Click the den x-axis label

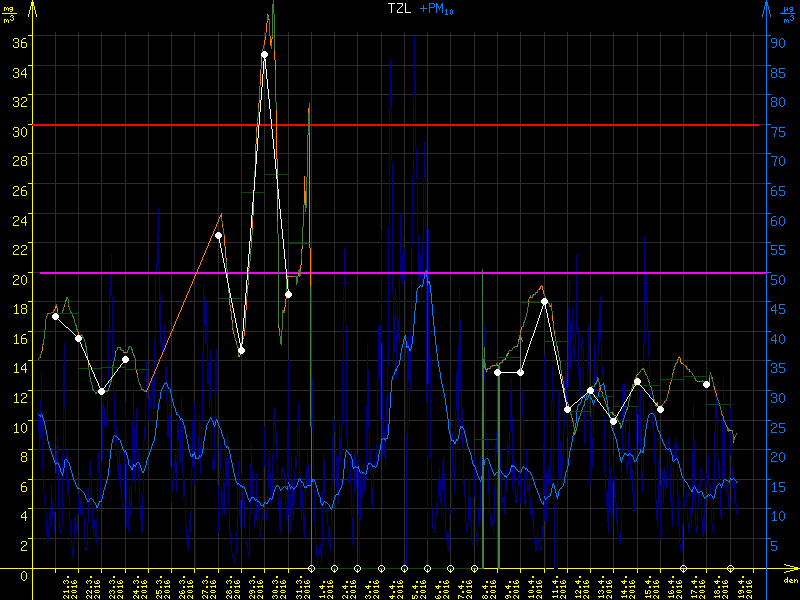tap(789, 580)
